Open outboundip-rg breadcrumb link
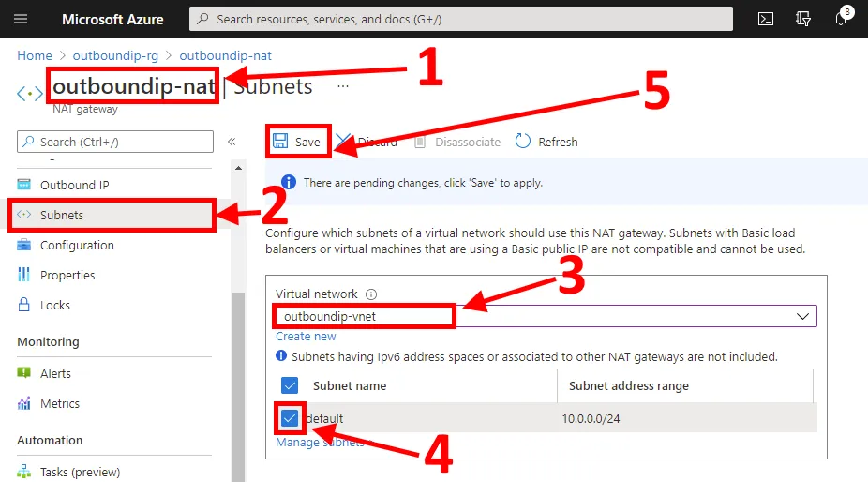The height and width of the screenshot is (482, 868). pyautogui.click(x=115, y=55)
